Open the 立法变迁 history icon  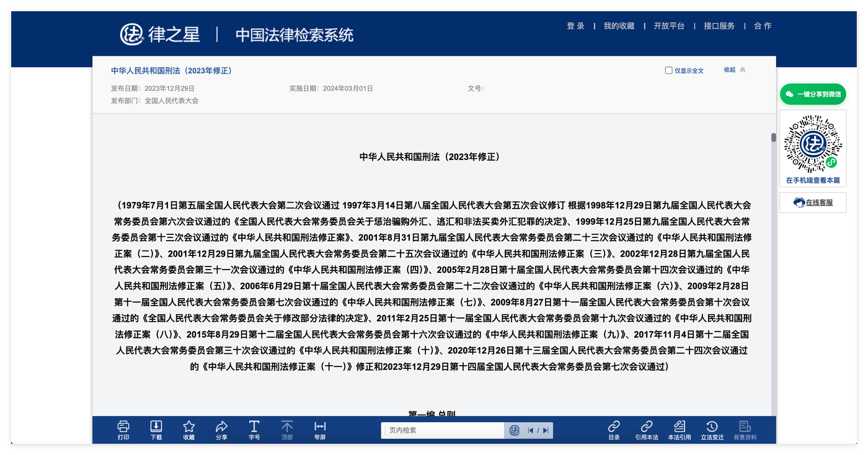coord(712,426)
